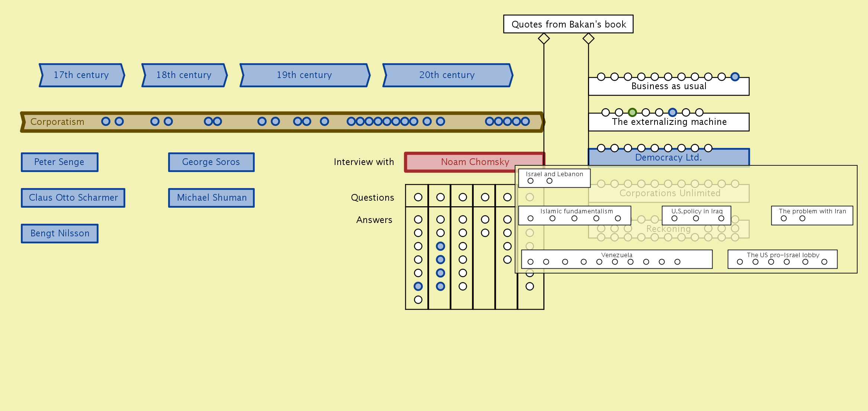Click the Venezuela topic box
The width and height of the screenshot is (868, 411).
[617, 255]
